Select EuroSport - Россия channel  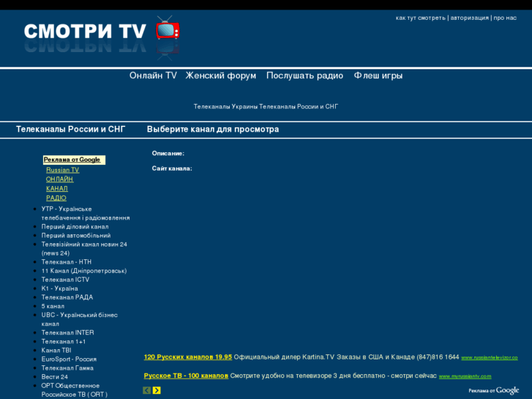click(69, 359)
